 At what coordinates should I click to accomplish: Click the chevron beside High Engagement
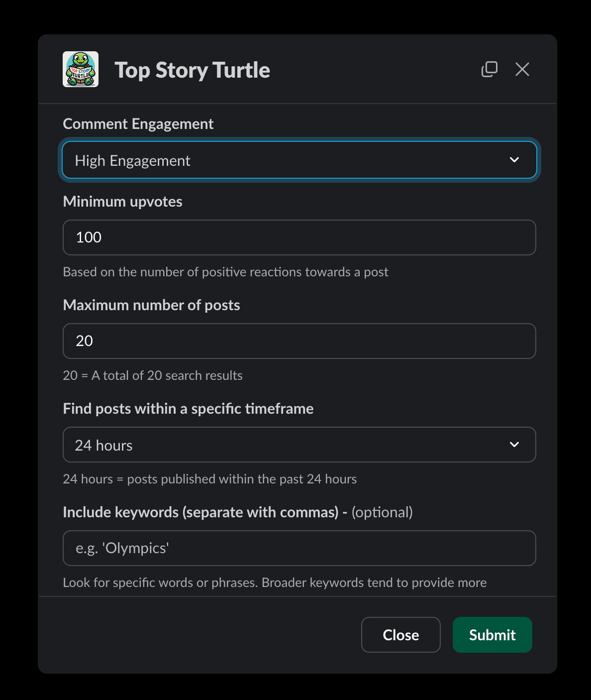pos(514,160)
